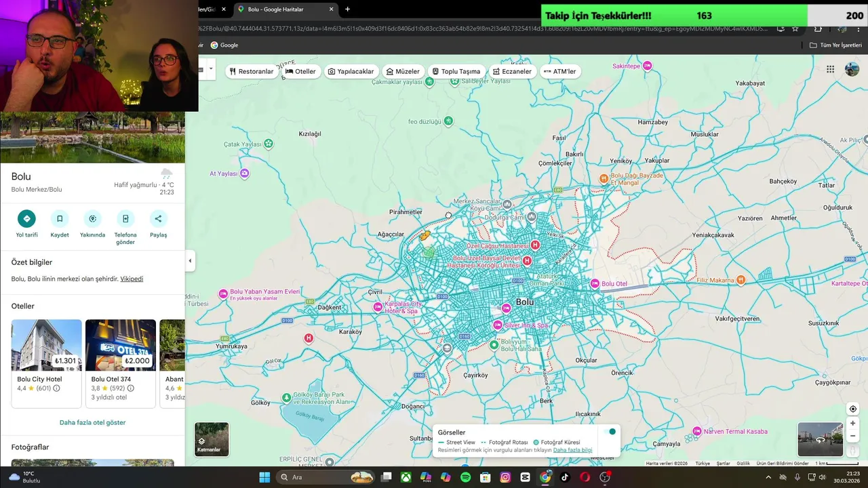The height and width of the screenshot is (488, 868).
Task: Select the Eczaneler chip
Action: [512, 71]
